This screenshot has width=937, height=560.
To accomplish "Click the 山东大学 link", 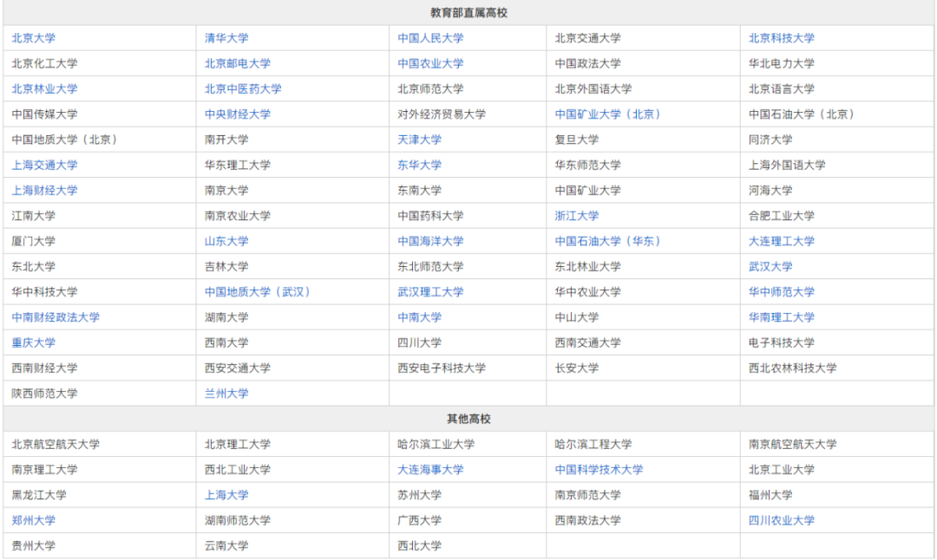I will [226, 241].
